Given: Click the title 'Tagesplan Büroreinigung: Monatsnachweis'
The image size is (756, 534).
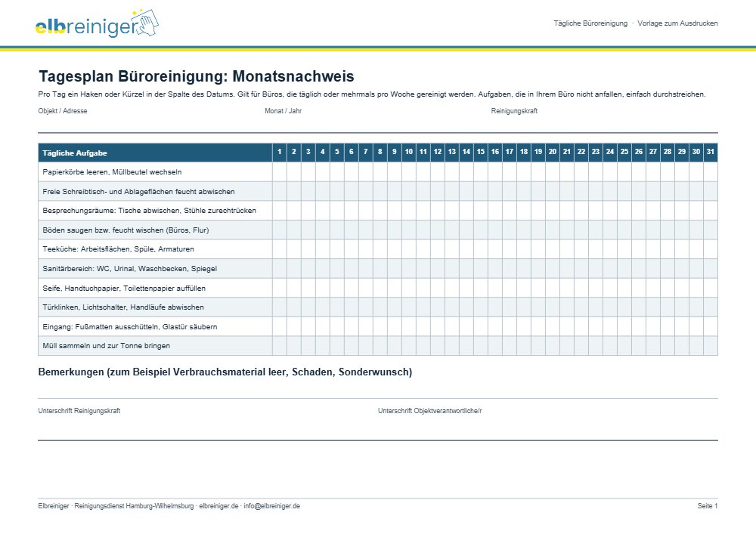Looking at the screenshot, I should point(197,76).
